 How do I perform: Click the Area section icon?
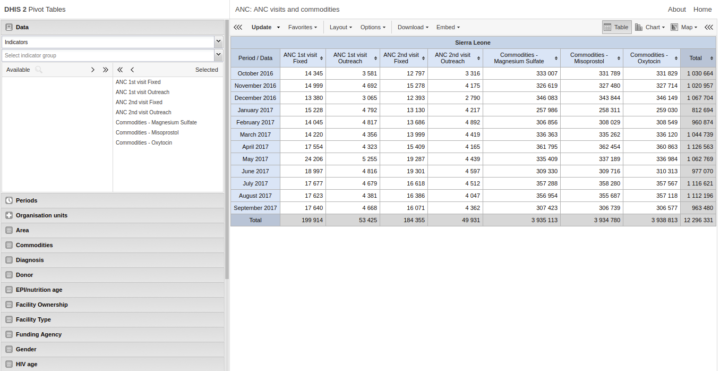[x=9, y=230]
